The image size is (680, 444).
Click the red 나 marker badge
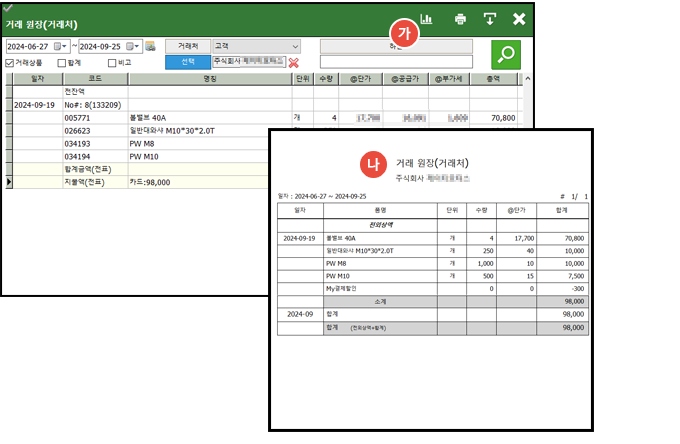(377, 163)
